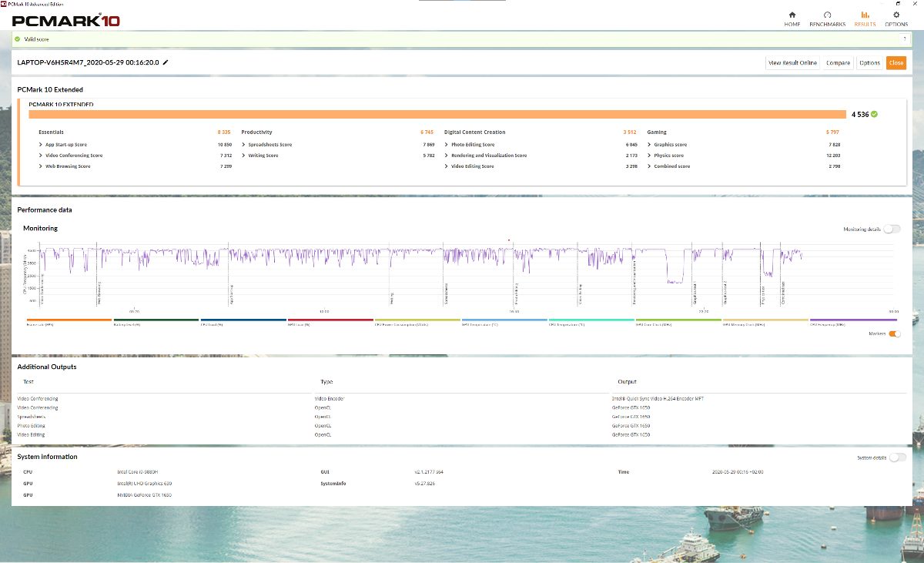The image size is (924, 563).
Task: Click the Valid score green check icon
Action: 17,39
